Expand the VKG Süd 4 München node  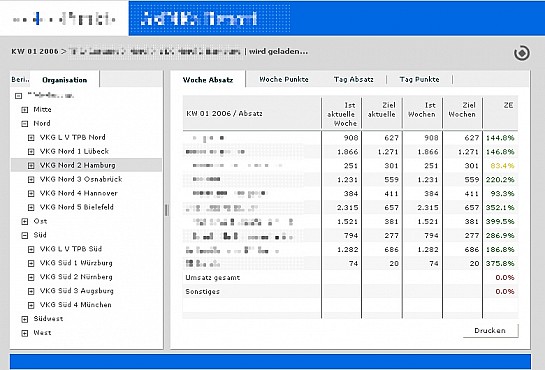(31, 305)
